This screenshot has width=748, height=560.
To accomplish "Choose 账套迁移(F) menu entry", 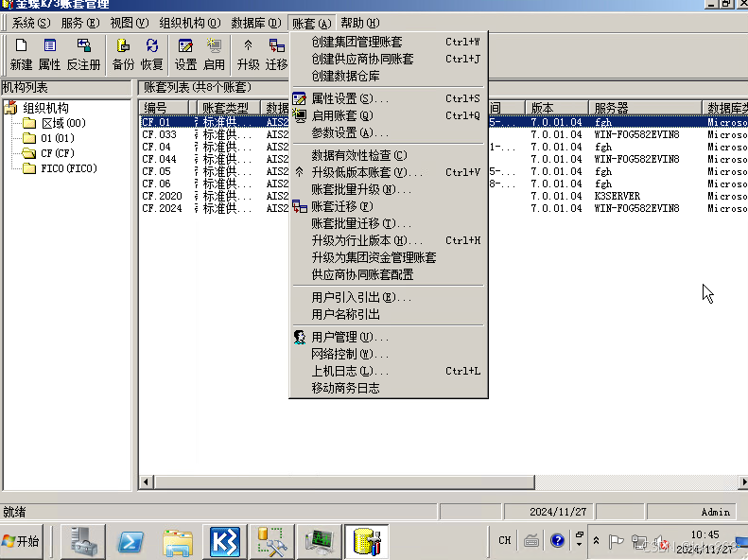I will (389, 206).
